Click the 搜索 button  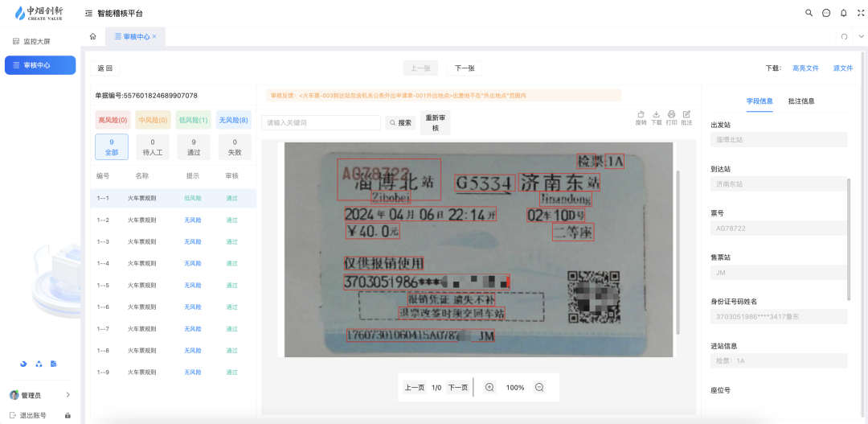[401, 122]
